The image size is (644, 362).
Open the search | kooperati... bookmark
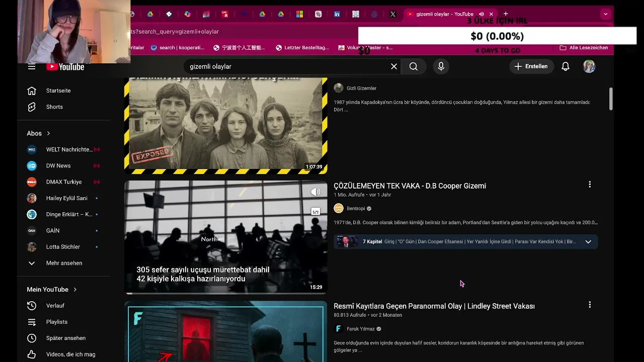click(x=178, y=48)
